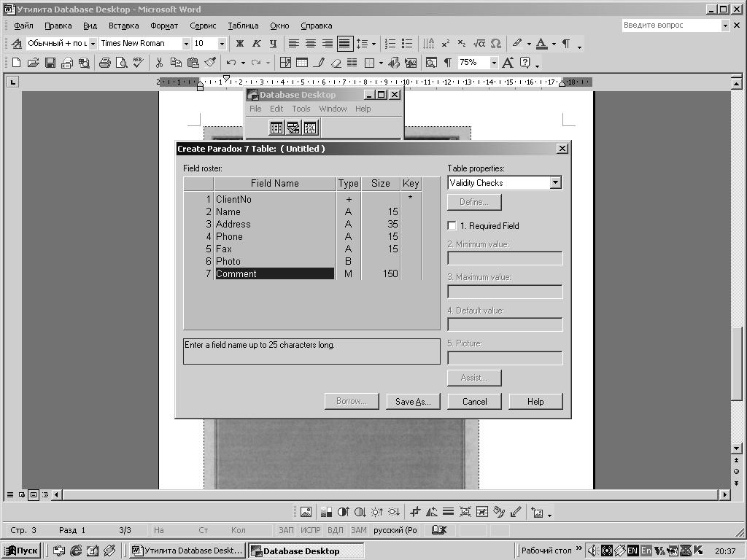Screen dimensions: 747x560
Task: Switch to Database Desktop taskbar button
Action: tap(306, 551)
